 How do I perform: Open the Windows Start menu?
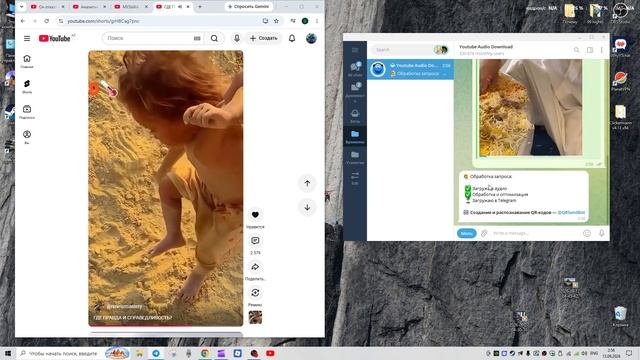pyautogui.click(x=7, y=353)
